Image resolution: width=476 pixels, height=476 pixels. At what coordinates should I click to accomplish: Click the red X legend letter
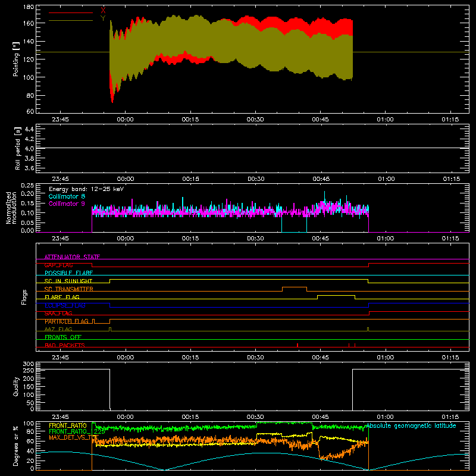tap(103, 11)
